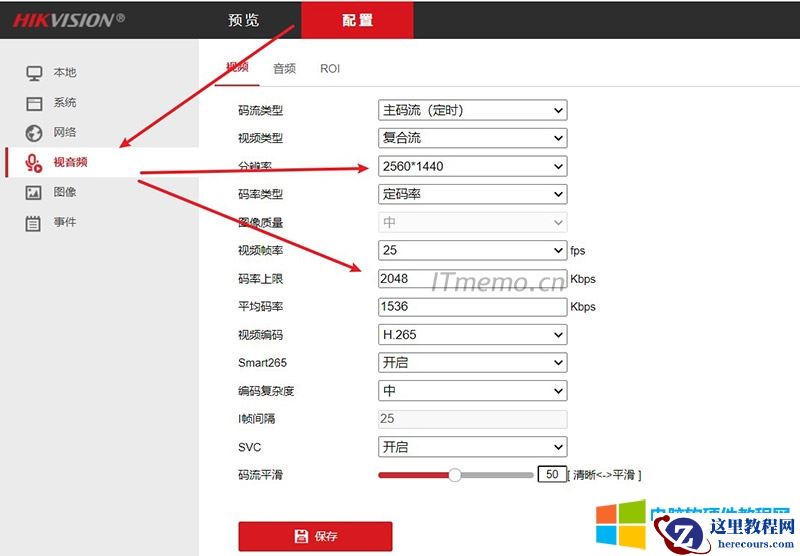
Task: Select 网络 in the sidebar menu
Action: click(65, 132)
